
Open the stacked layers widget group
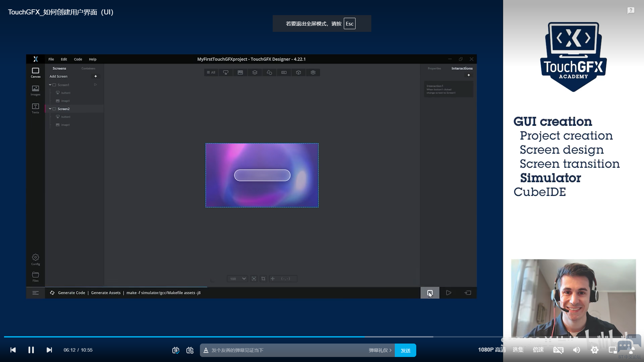313,72
